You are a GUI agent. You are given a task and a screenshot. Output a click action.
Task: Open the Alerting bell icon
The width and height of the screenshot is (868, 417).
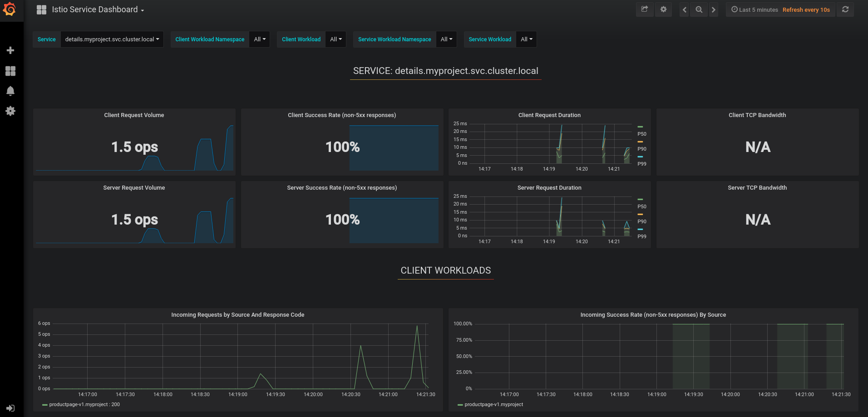click(10, 91)
